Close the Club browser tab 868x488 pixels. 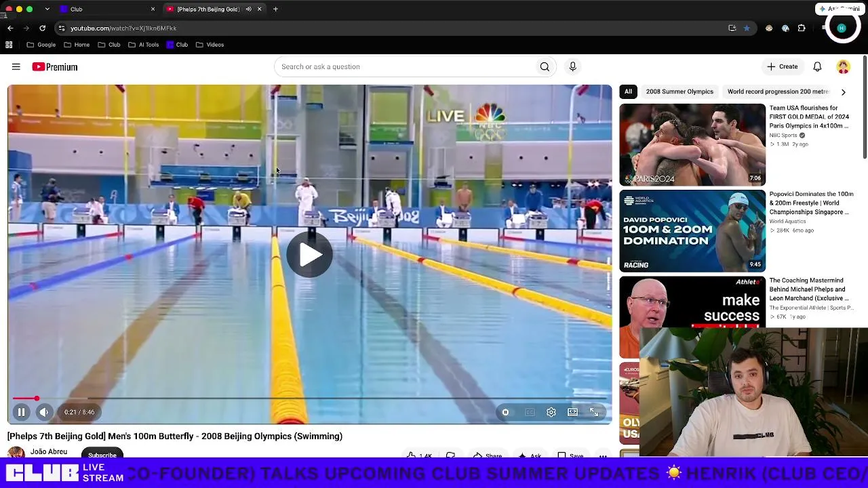tap(153, 9)
